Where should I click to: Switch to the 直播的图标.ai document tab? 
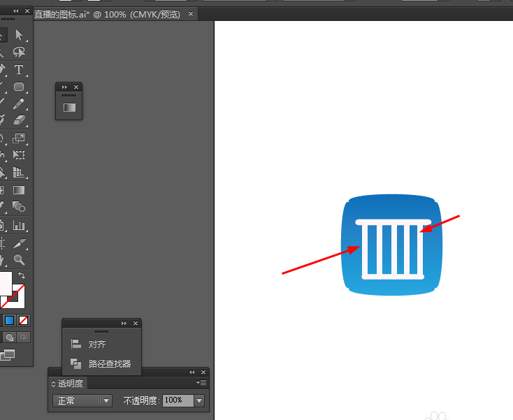click(x=108, y=15)
